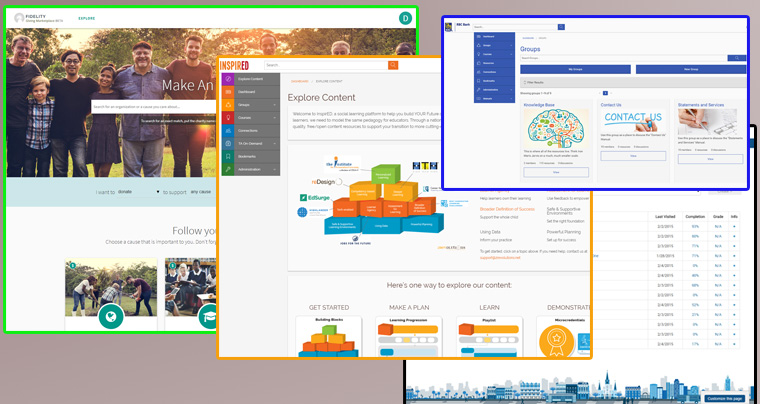Click the info dot for the 17% row
This screenshot has height=404, width=760.
tap(734, 344)
